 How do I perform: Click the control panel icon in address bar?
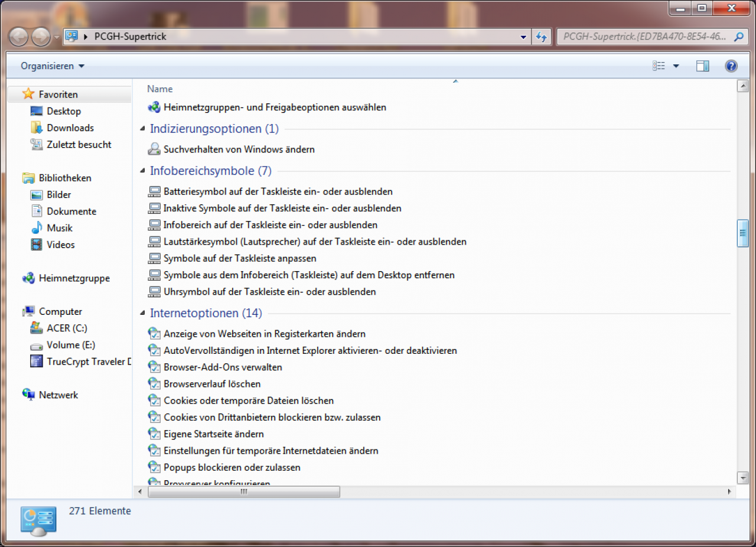[x=71, y=36]
